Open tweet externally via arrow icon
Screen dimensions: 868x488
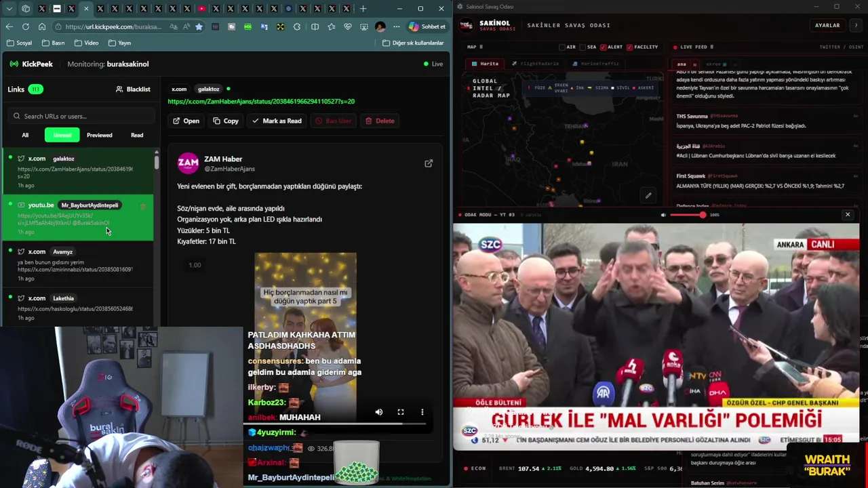pos(429,163)
